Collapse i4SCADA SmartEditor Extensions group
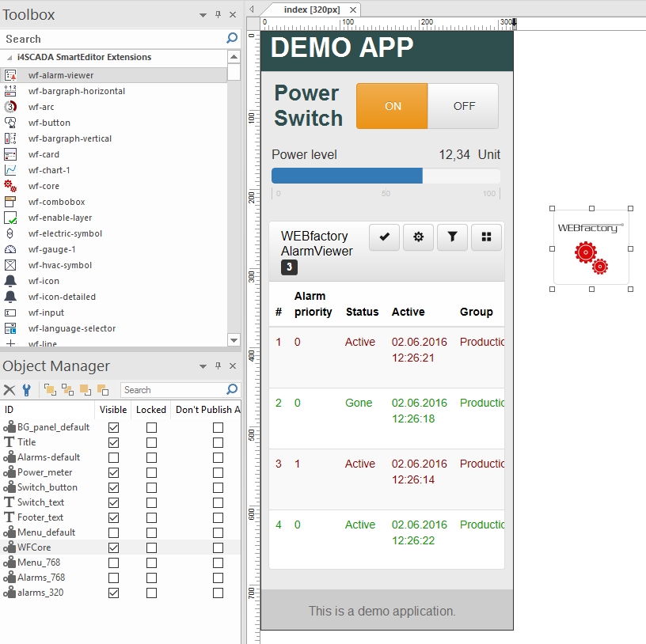The height and width of the screenshot is (644, 646). point(9,57)
